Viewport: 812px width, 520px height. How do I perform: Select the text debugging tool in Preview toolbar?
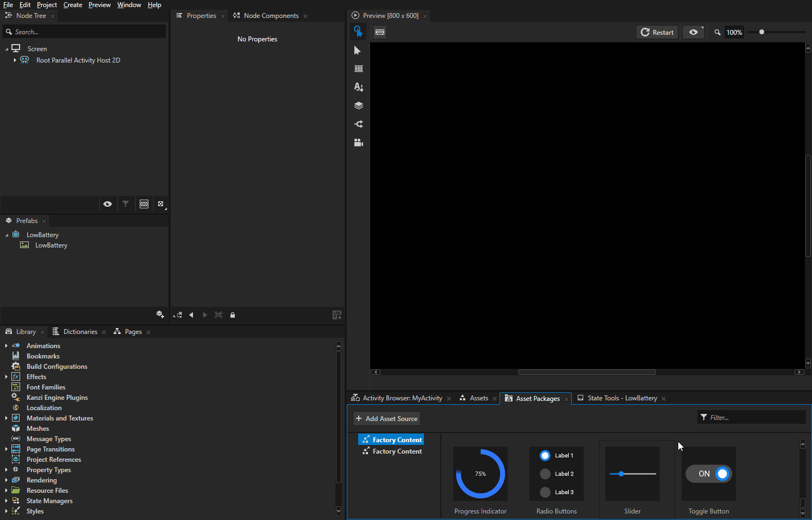(358, 86)
